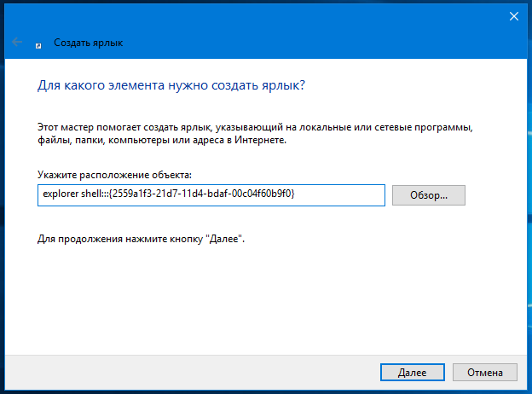Click the word explorer in location field
532x394 pixels.
pos(61,194)
